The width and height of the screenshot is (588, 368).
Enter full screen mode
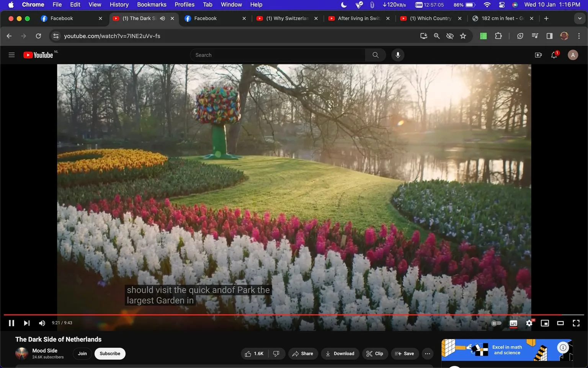coord(576,323)
